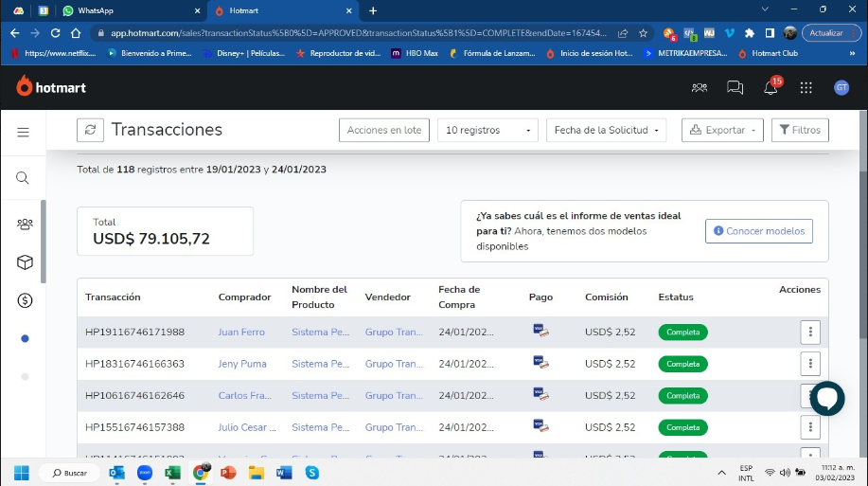
Task: Click the blue dot sidebar item
Action: click(x=25, y=338)
